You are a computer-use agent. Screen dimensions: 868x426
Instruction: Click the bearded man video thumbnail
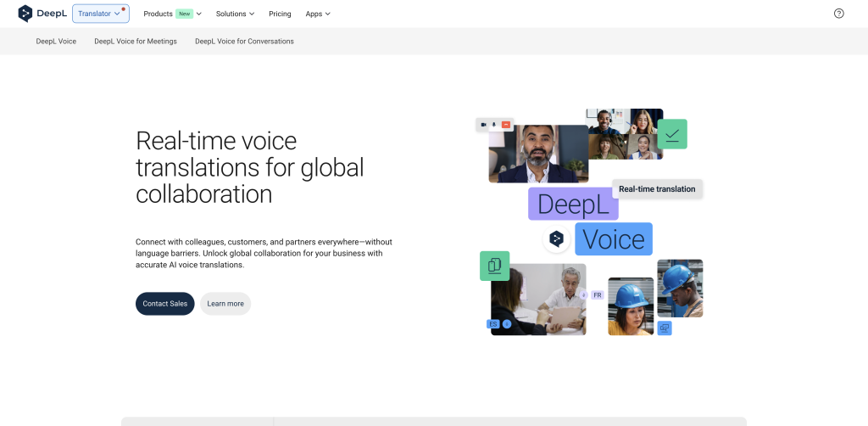(x=538, y=154)
